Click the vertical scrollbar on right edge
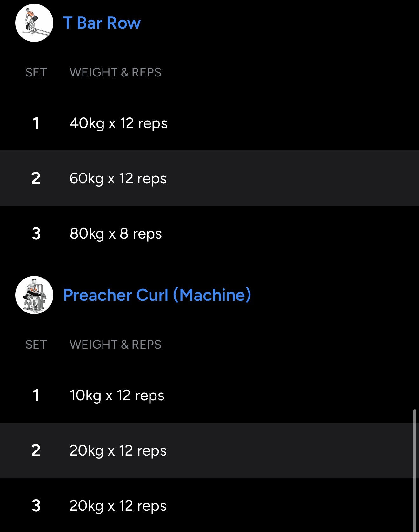419x532 pixels. tap(415, 470)
